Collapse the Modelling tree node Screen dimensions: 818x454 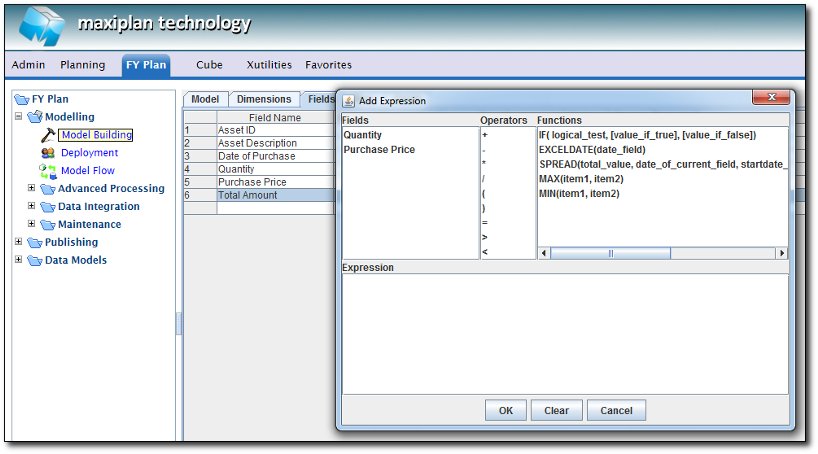tap(19, 117)
